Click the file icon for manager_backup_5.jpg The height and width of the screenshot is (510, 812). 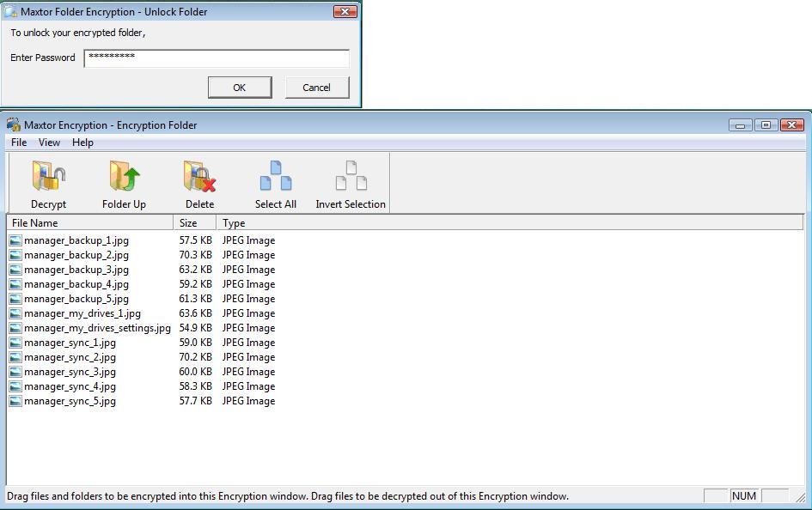tap(15, 299)
